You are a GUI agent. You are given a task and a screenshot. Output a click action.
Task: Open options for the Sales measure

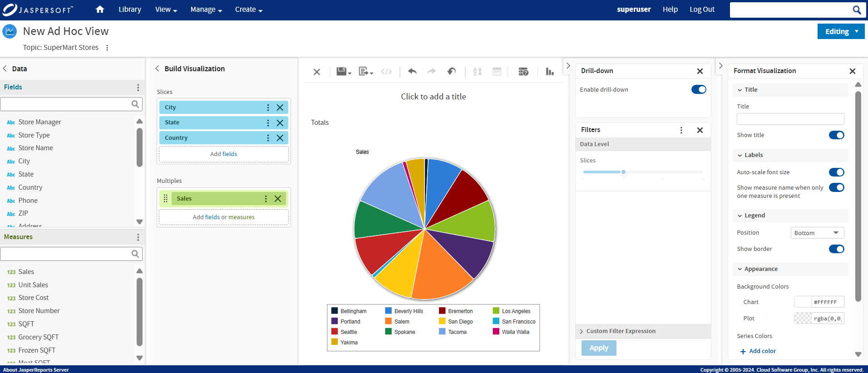tap(266, 199)
